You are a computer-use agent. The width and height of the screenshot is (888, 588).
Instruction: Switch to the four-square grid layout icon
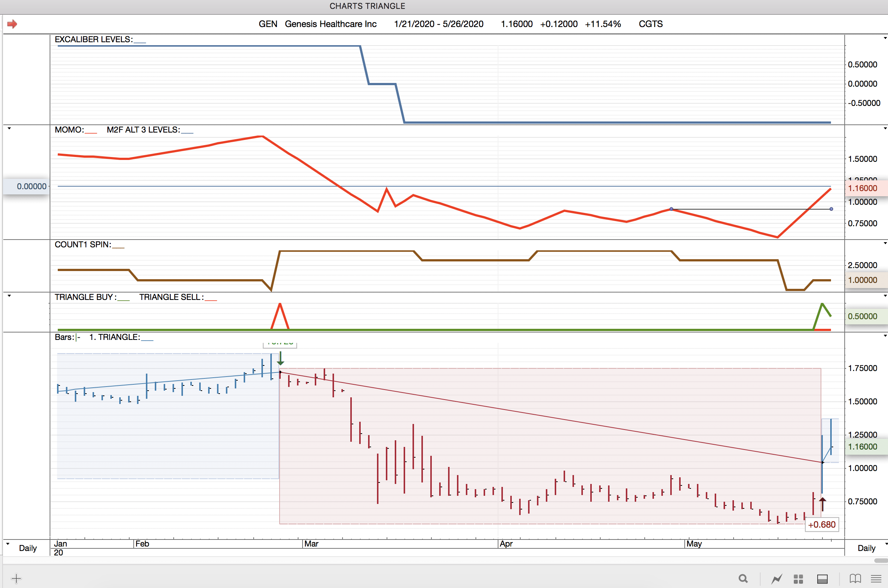(798, 579)
